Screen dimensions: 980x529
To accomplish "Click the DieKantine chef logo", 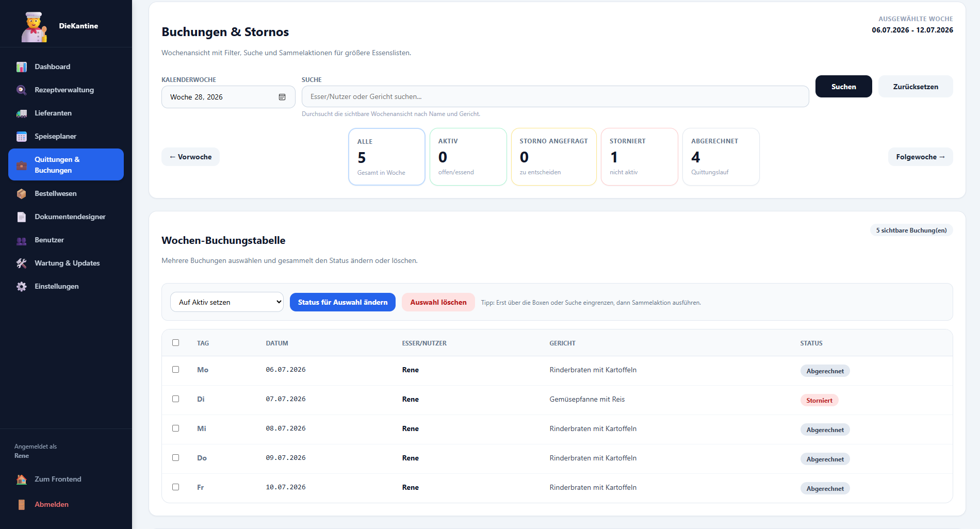I will 34,27.
